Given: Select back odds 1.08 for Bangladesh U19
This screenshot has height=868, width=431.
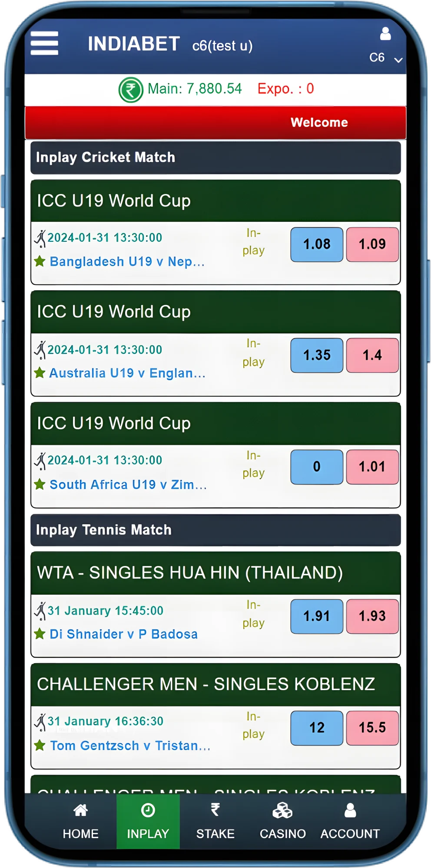Looking at the screenshot, I should 317,244.
